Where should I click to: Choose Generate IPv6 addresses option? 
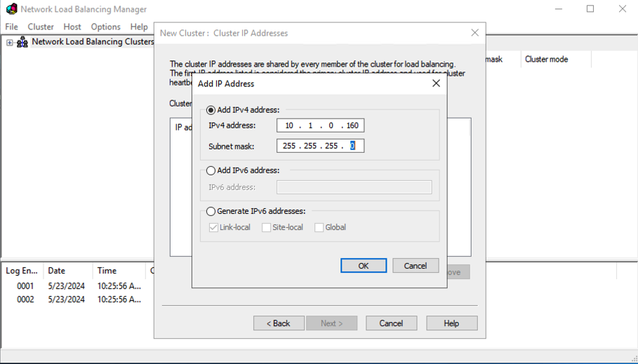(x=211, y=211)
